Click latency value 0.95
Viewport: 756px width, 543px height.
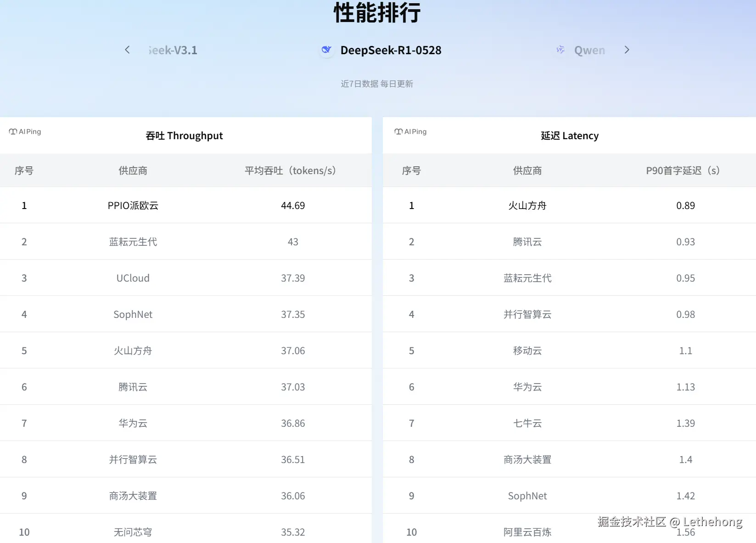click(x=685, y=278)
